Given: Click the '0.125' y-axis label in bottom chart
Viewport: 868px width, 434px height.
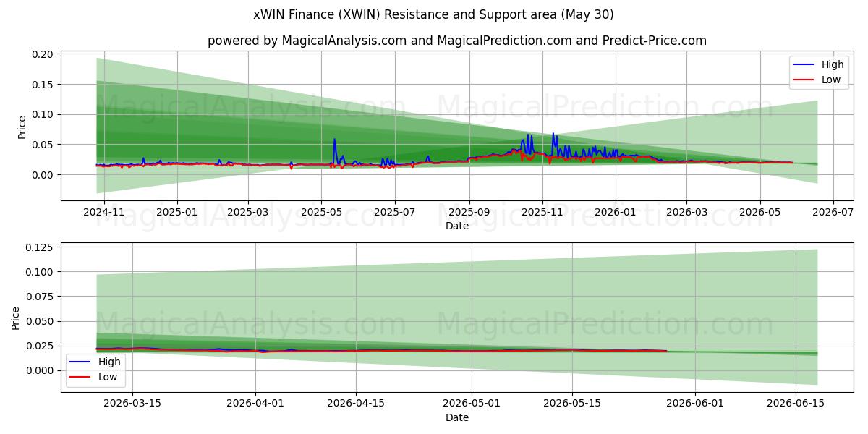Looking at the screenshot, I should (x=41, y=247).
